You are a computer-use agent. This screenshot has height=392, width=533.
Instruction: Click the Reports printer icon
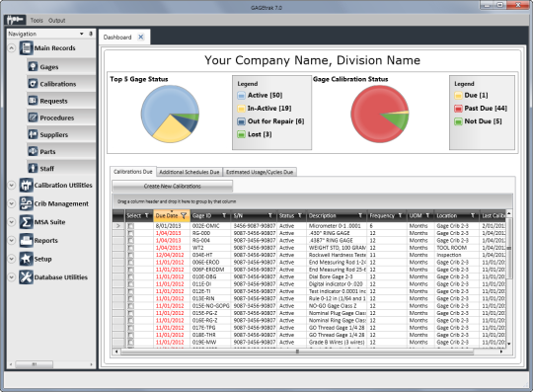coord(27,240)
